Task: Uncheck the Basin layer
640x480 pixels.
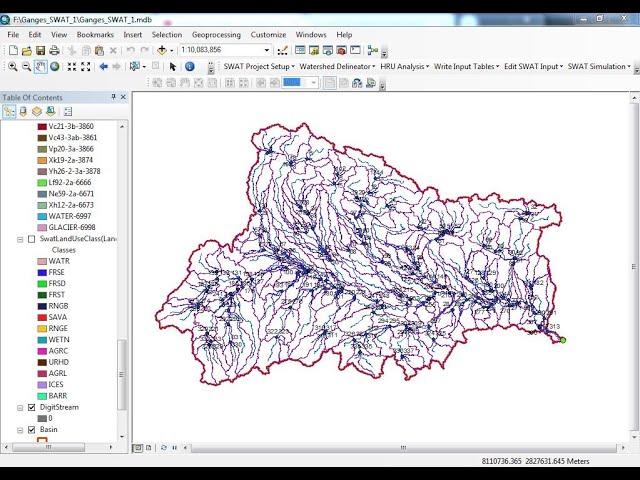Action: coord(31,430)
